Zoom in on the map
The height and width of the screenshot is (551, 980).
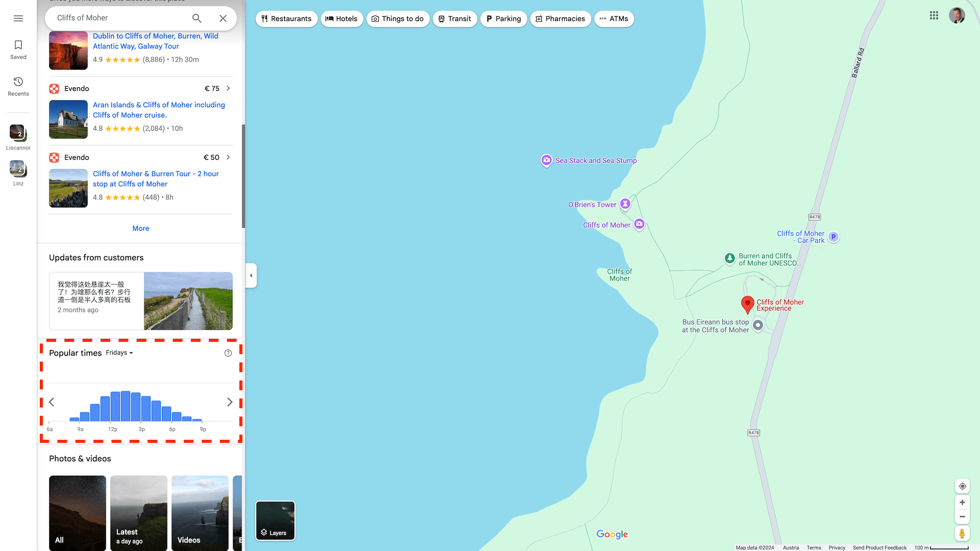click(962, 503)
